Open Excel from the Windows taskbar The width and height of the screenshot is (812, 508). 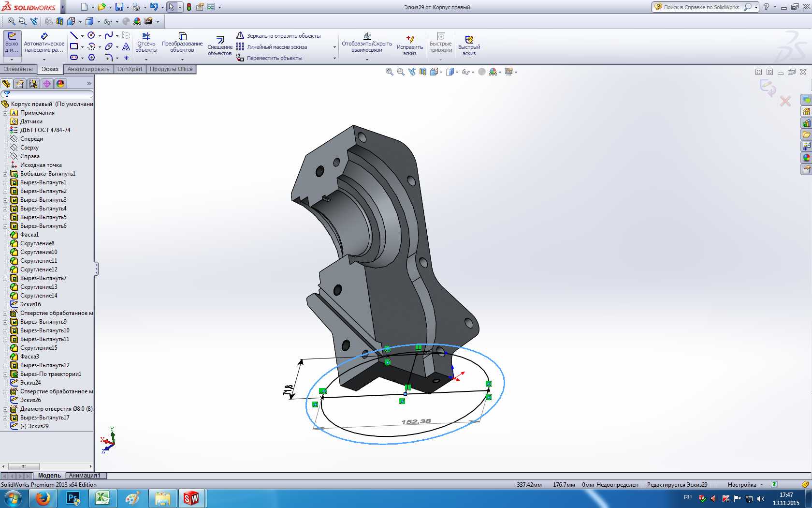pyautogui.click(x=102, y=498)
